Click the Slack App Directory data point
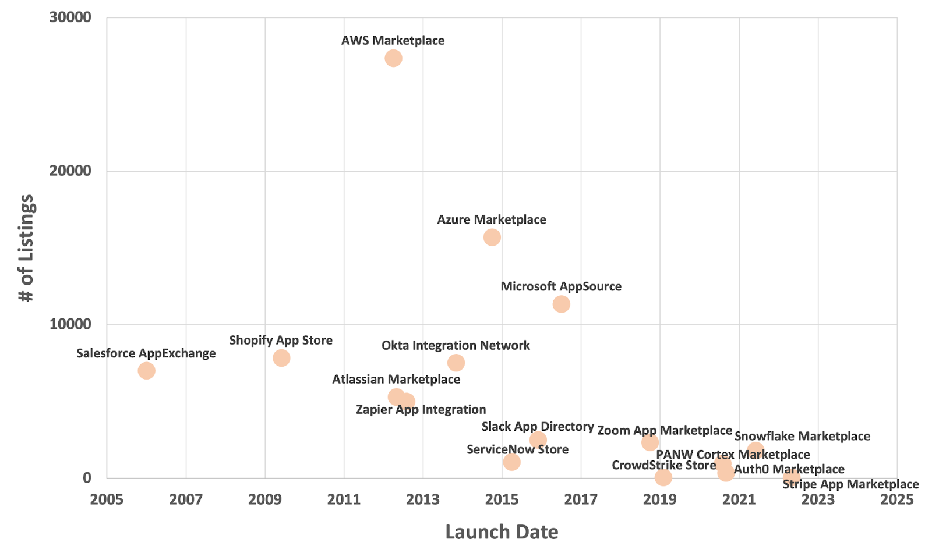This screenshot has height=560, width=932. tap(538, 440)
